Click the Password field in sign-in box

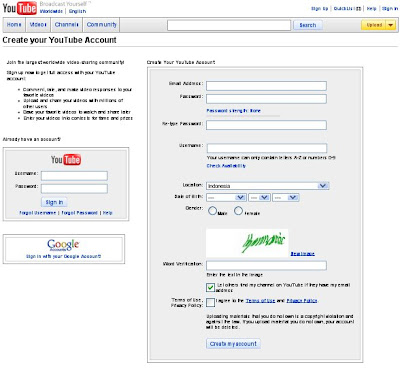coord(74,189)
